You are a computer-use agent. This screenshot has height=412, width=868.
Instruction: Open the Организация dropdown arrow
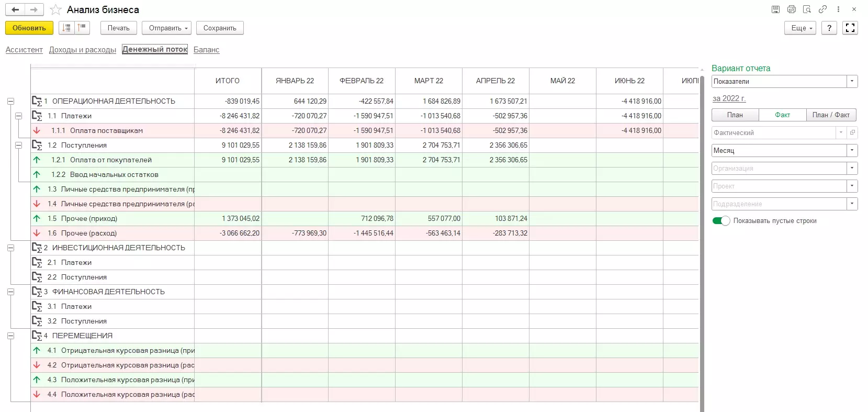[852, 168]
